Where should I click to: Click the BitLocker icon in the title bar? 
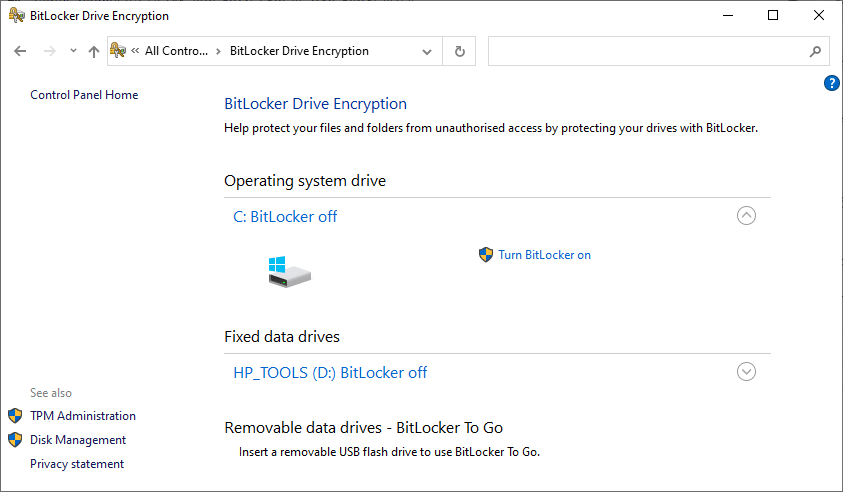[x=14, y=16]
